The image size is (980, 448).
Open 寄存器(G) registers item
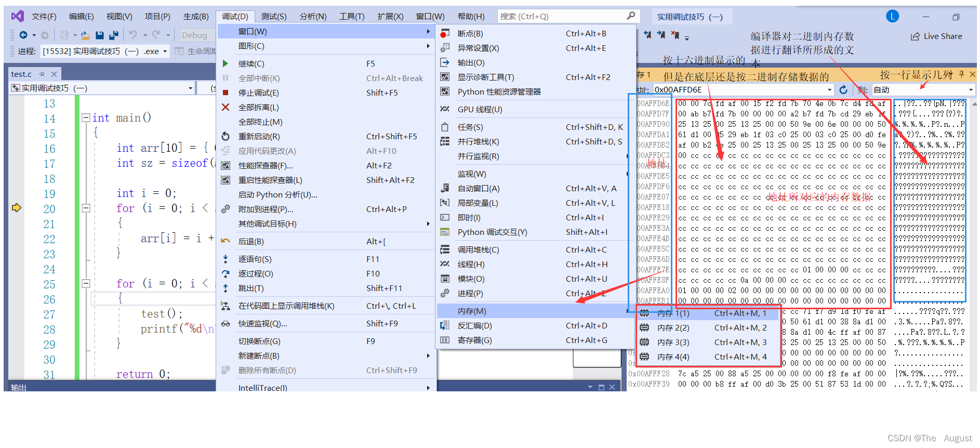[536, 340]
